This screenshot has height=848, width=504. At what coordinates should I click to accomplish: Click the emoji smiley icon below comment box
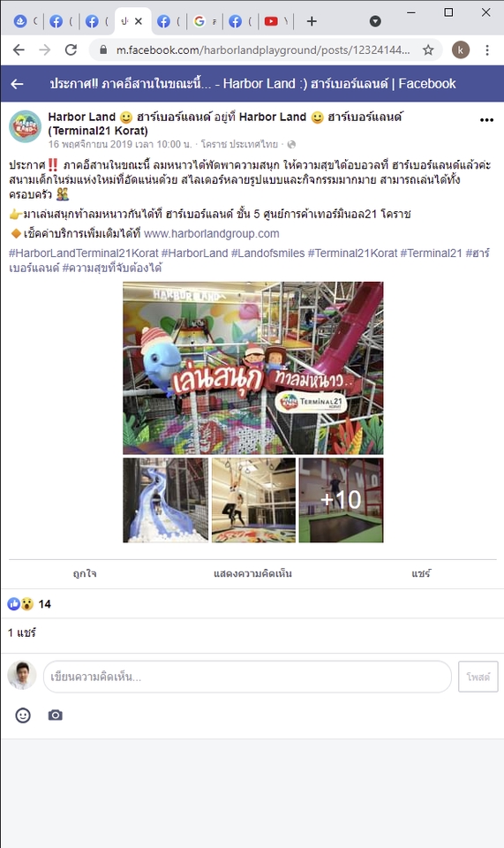pos(23,715)
